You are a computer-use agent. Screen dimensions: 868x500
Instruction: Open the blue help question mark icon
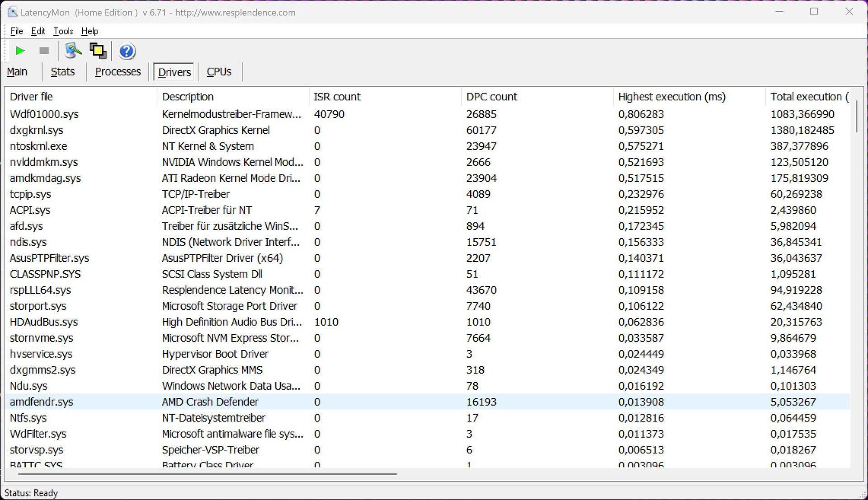(x=127, y=51)
